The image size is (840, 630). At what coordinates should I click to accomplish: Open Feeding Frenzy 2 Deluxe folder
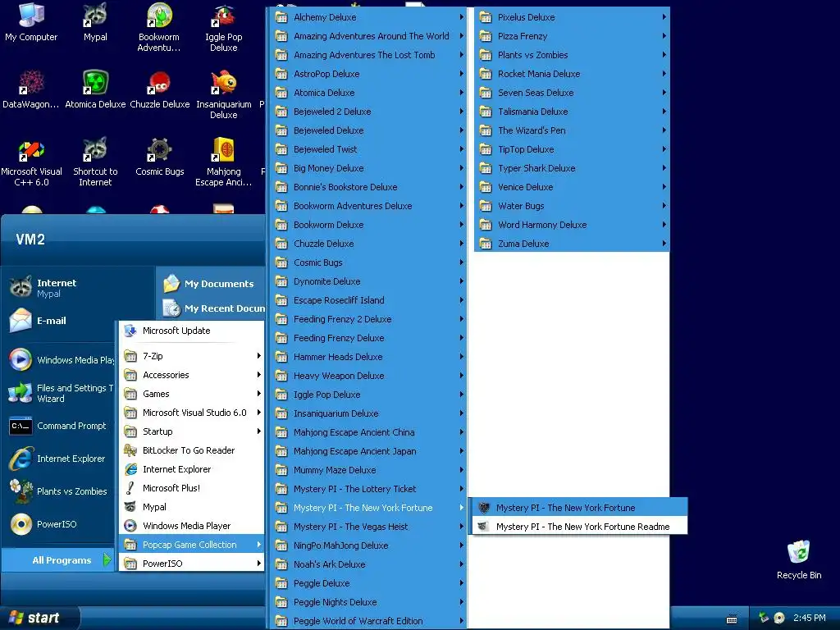pos(368,319)
